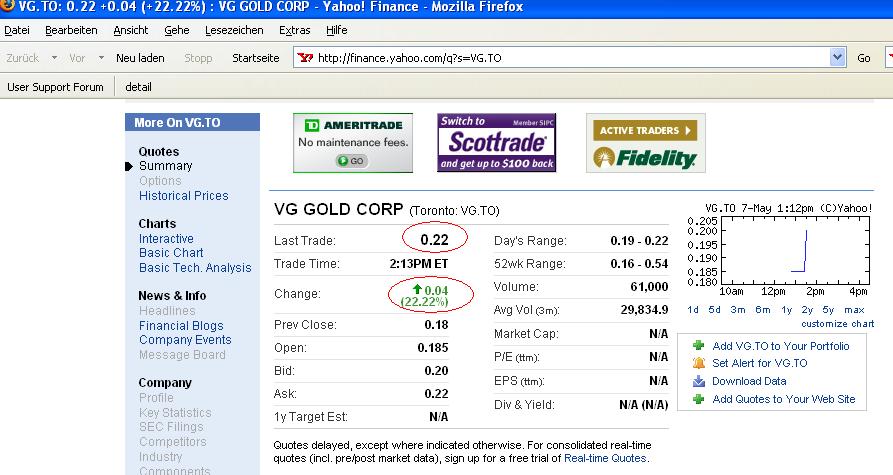The height and width of the screenshot is (475, 893).
Task: Open the Financial Blogs link
Action: pos(181,325)
